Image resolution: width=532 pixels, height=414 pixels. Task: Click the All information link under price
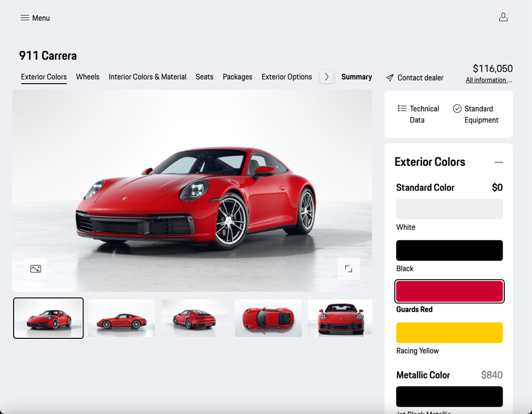pyautogui.click(x=489, y=80)
